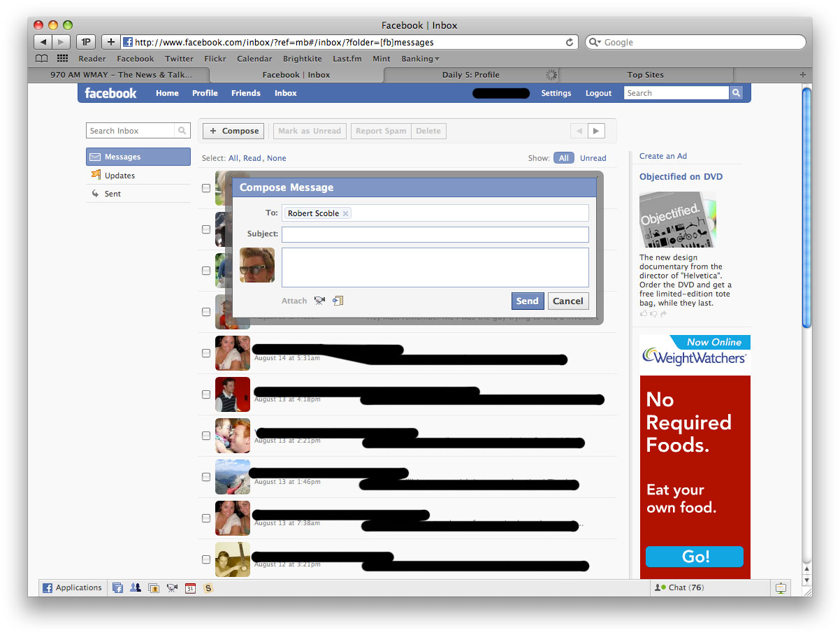The height and width of the screenshot is (635, 840).
Task: Click the facebook logo in the blue header
Action: click(110, 93)
